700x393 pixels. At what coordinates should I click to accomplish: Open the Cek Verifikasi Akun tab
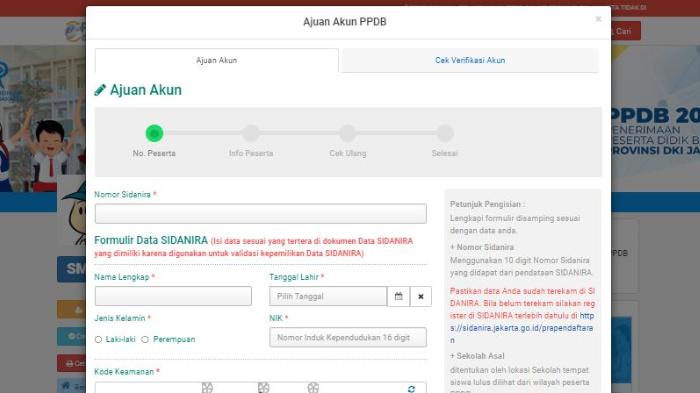pos(470,60)
